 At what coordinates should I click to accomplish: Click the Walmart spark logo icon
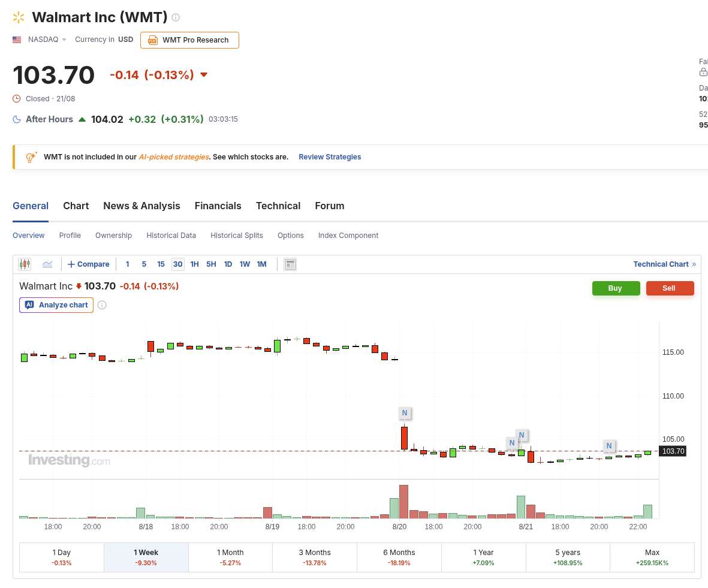19,17
